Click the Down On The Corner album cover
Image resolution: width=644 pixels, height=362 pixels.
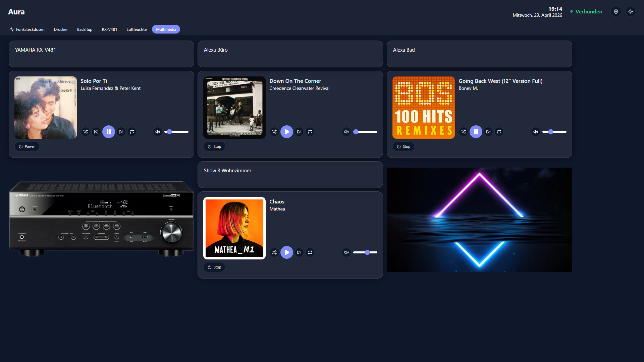234,108
